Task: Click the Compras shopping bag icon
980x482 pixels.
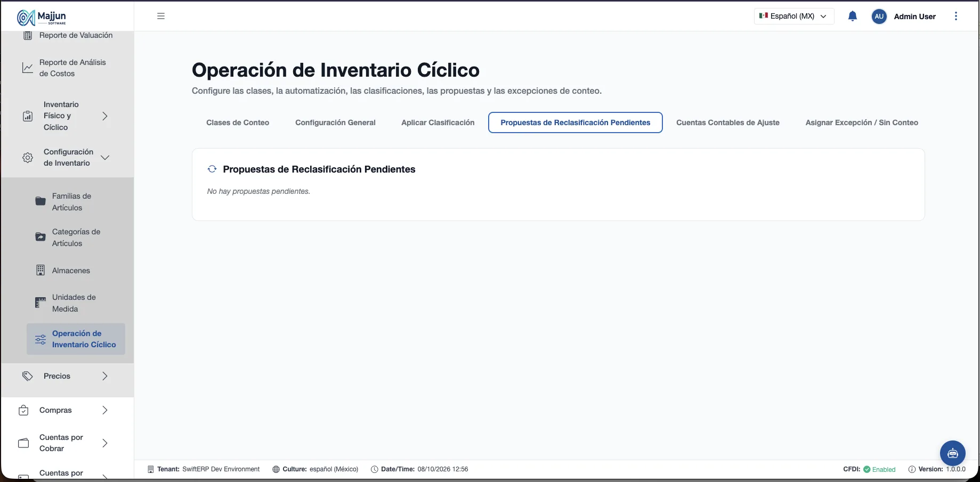Action: pos(23,410)
